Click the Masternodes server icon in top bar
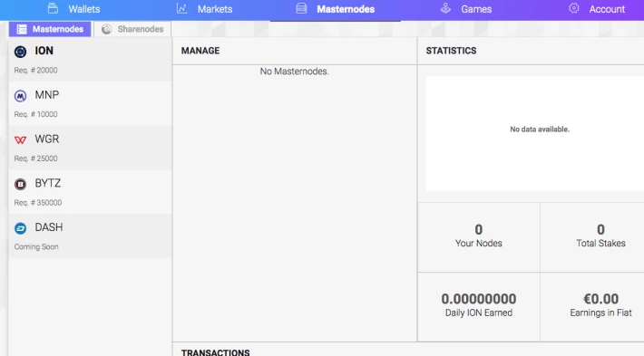644x356 pixels. [301, 8]
